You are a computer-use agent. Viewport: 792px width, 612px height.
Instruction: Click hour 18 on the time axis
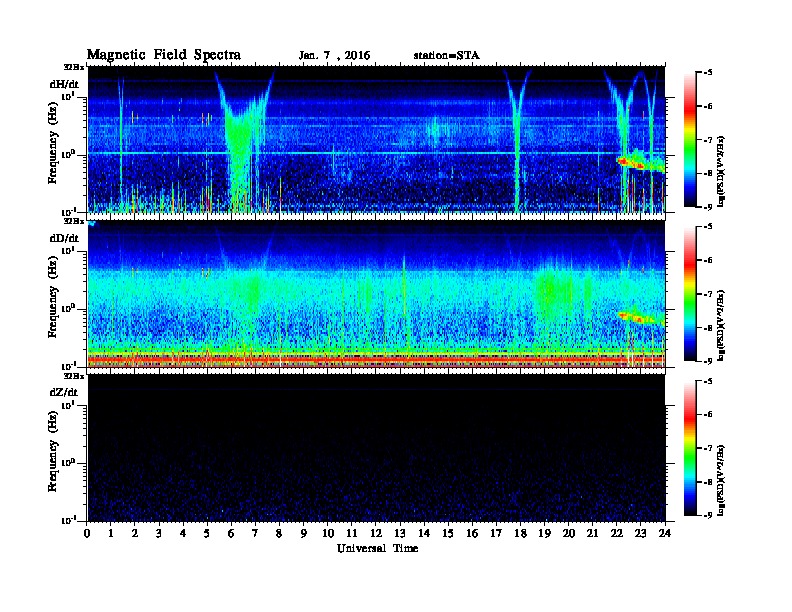pos(521,534)
